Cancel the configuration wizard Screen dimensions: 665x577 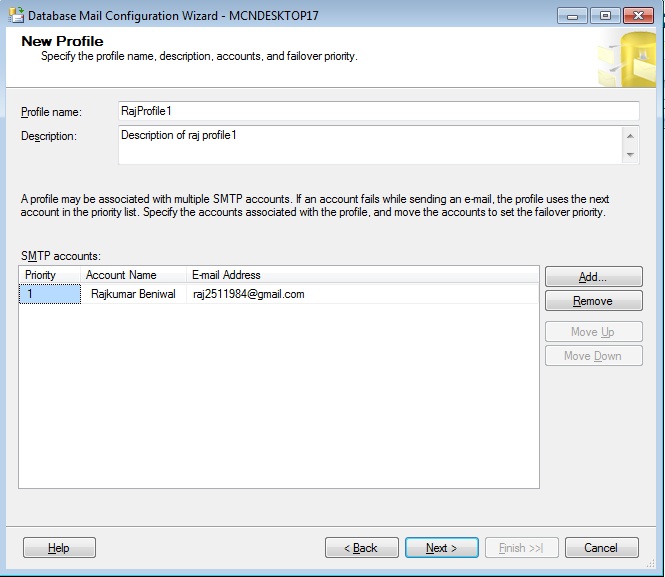[x=601, y=548]
